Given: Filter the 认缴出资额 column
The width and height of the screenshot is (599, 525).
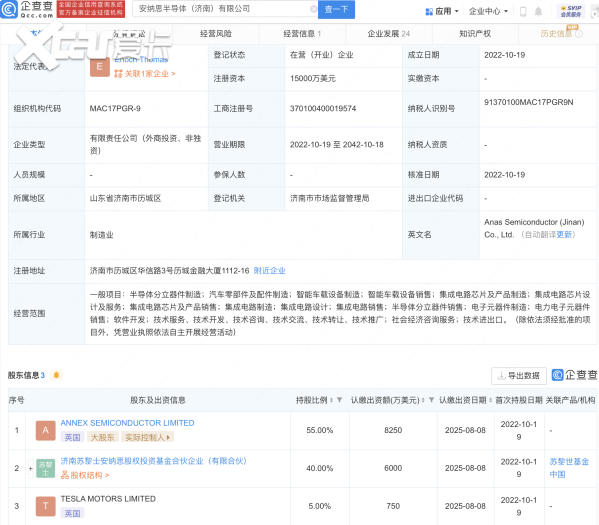Looking at the screenshot, I should [x=431, y=400].
